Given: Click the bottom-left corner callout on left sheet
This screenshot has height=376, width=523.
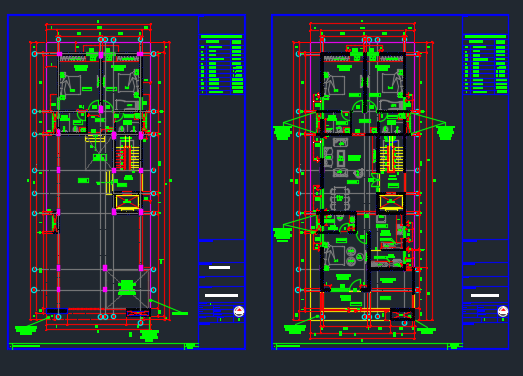Looking at the screenshot, I should click(26, 330).
